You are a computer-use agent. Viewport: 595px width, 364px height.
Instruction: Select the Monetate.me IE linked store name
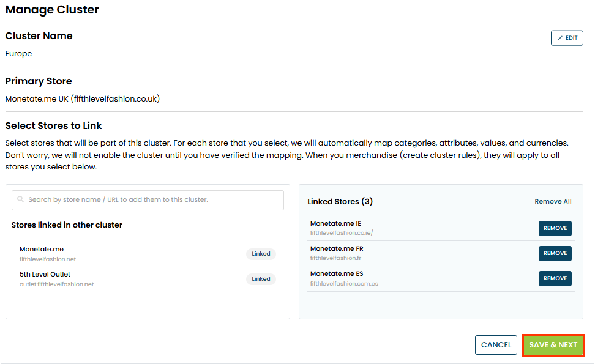(335, 224)
